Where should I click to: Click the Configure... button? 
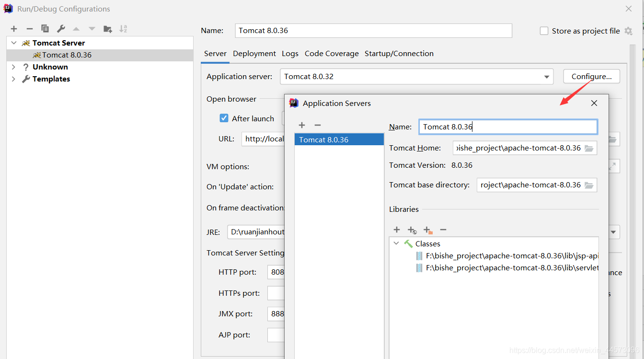click(x=592, y=77)
